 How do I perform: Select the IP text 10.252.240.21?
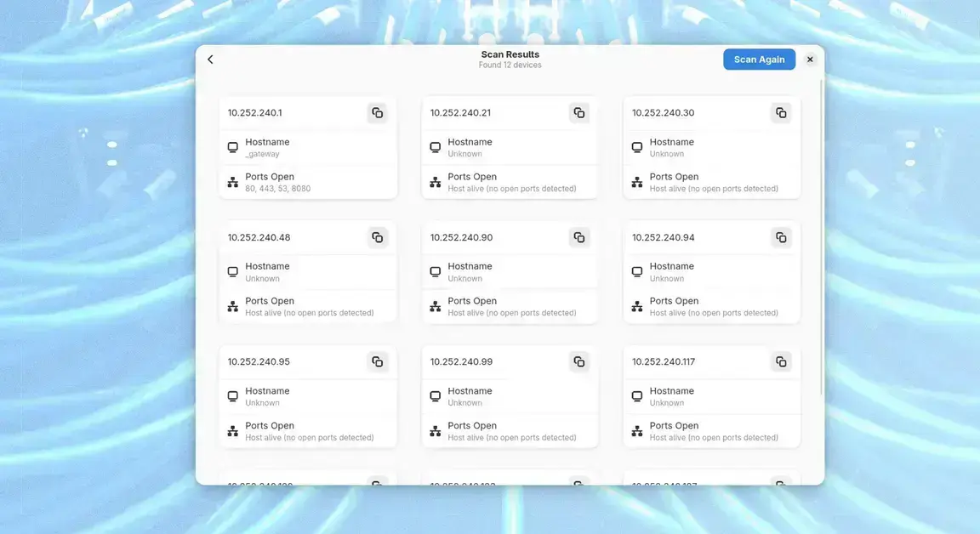click(460, 113)
